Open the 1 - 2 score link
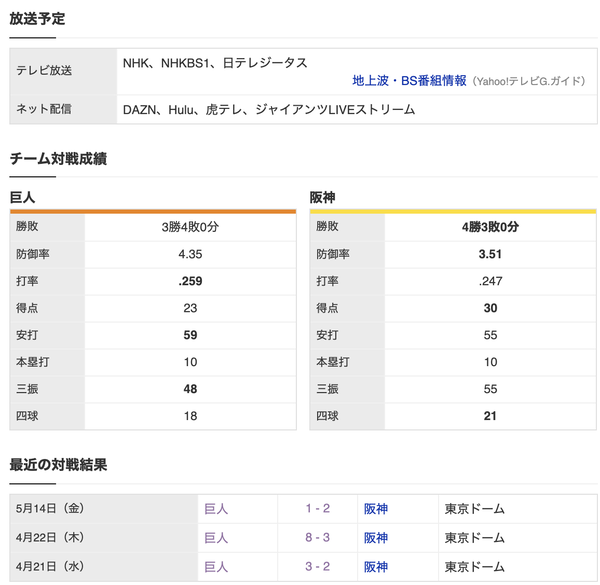This screenshot has width=600, height=585. 317,508
